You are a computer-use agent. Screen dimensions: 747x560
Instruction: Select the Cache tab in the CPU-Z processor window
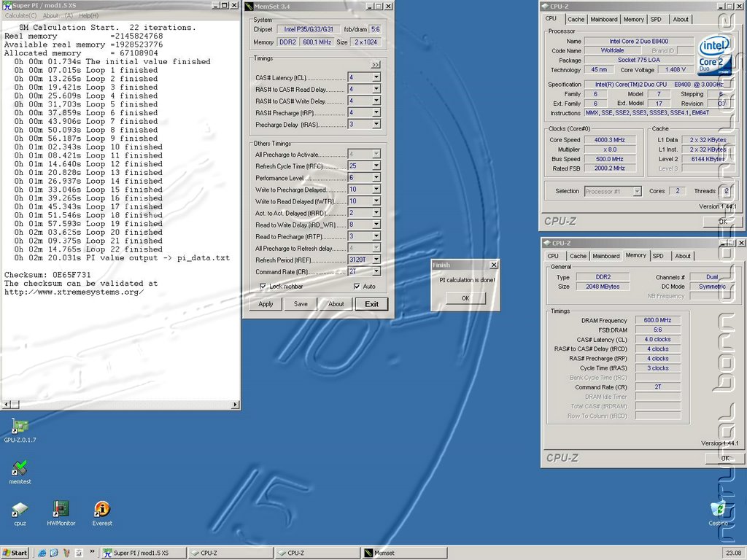[x=576, y=20]
